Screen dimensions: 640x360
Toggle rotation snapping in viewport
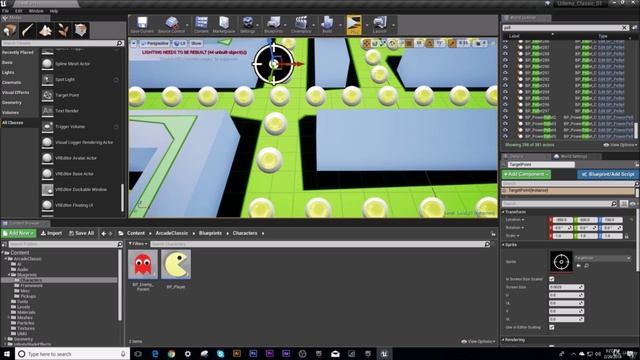(x=429, y=43)
